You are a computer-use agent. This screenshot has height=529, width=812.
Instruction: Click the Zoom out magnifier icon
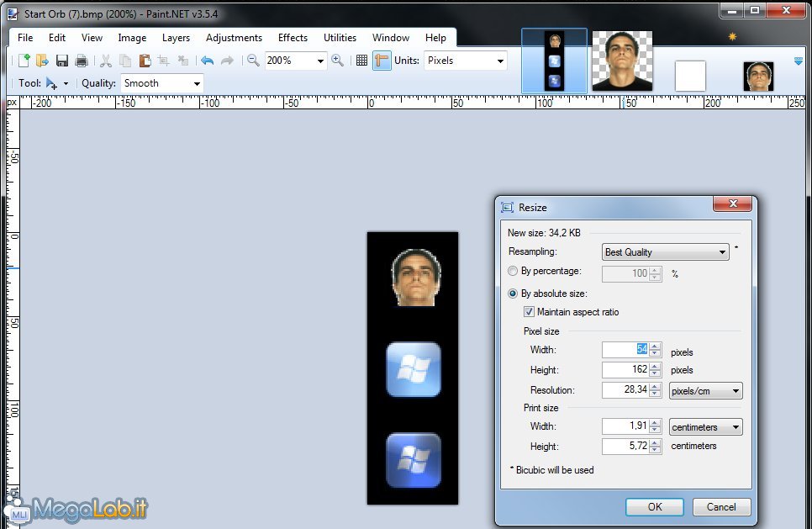pyautogui.click(x=253, y=61)
